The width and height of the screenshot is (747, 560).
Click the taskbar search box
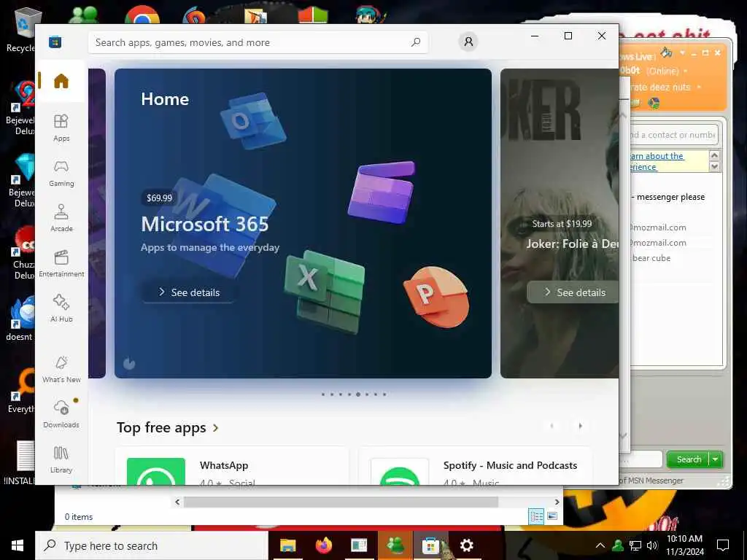tap(152, 545)
